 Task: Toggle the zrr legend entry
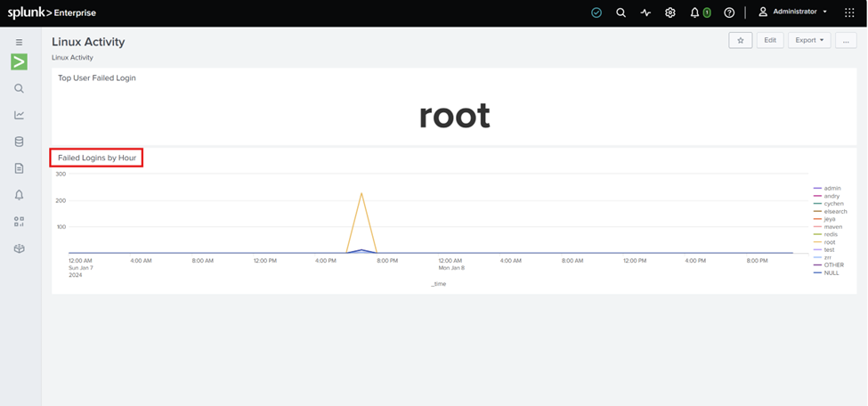tap(823, 257)
